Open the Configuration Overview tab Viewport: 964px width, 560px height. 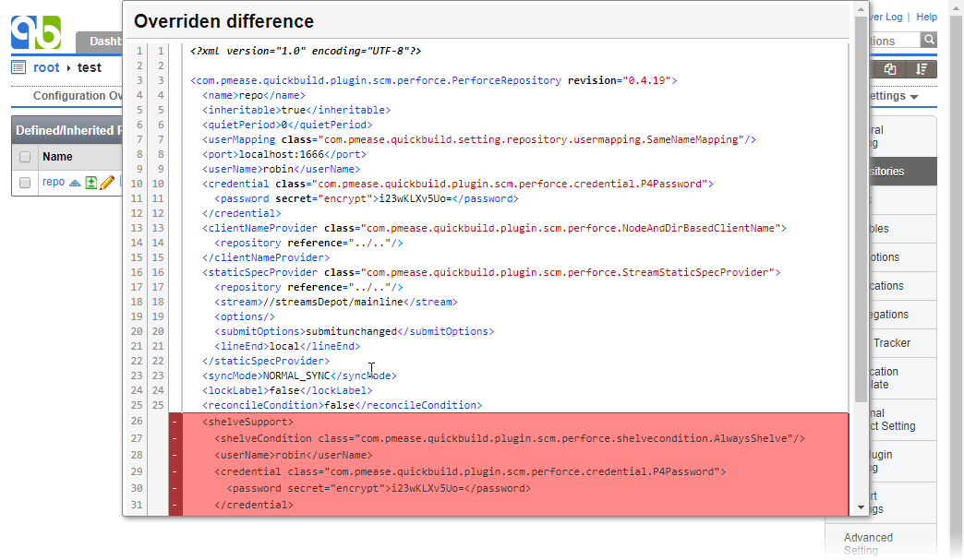(x=78, y=95)
